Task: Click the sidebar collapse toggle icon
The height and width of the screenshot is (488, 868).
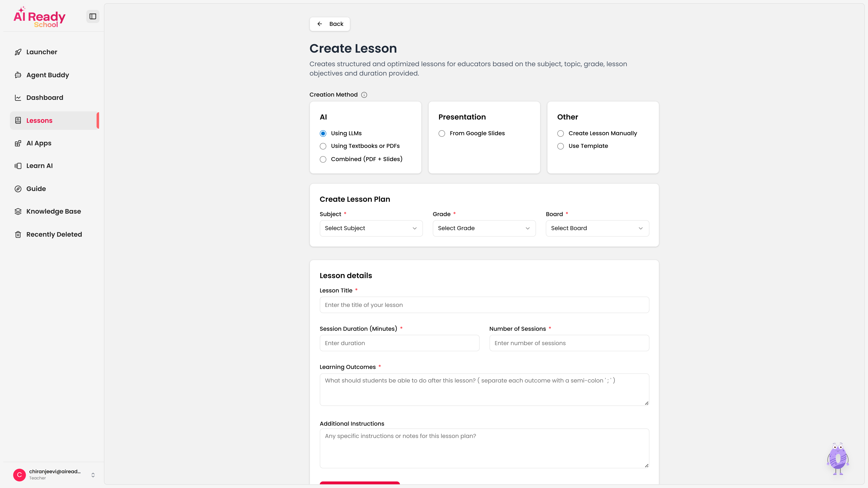Action: tap(93, 16)
